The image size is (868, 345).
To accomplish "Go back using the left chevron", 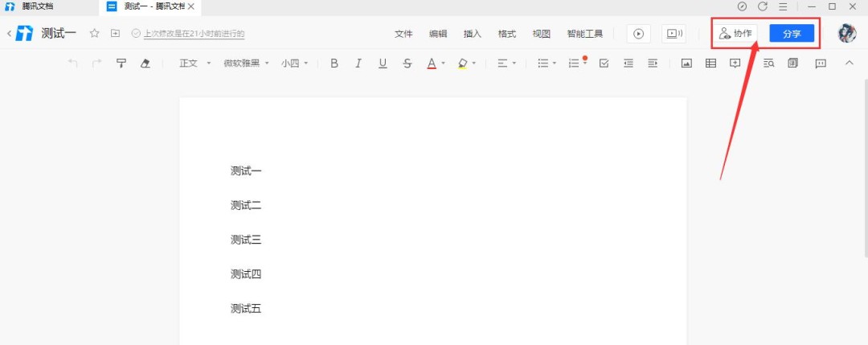I will 9,34.
